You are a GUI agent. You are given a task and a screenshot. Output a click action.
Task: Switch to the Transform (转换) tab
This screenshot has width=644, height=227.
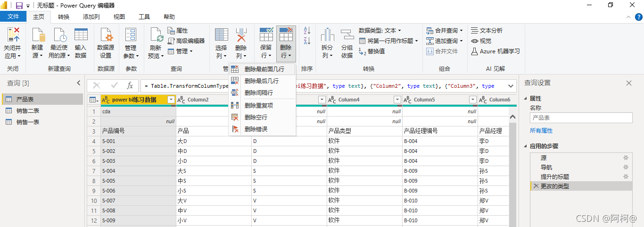pos(64,17)
